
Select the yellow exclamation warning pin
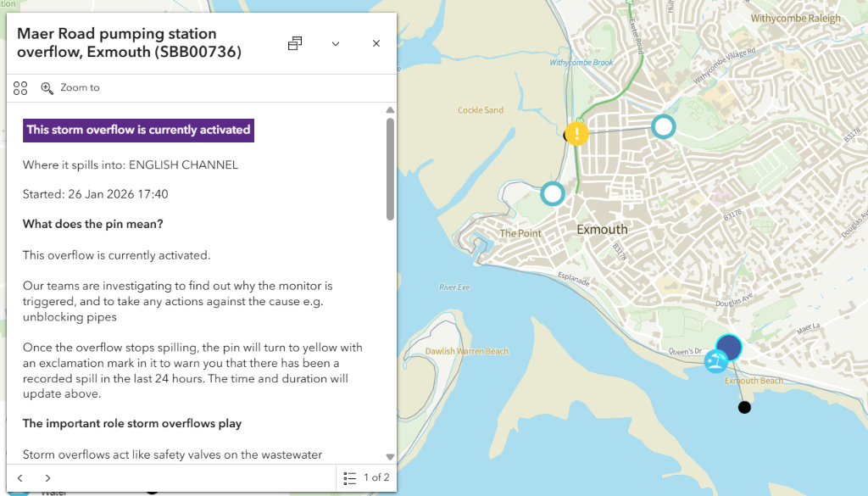(577, 134)
